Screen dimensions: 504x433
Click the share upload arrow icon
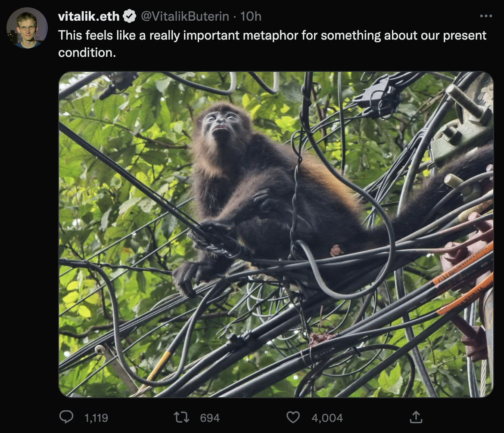415,417
